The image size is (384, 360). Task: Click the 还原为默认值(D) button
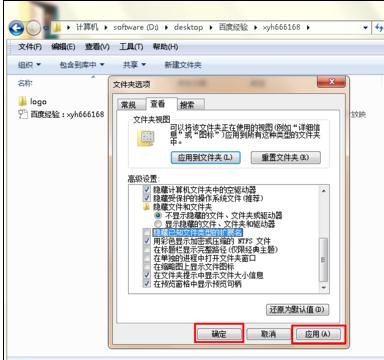(x=297, y=309)
